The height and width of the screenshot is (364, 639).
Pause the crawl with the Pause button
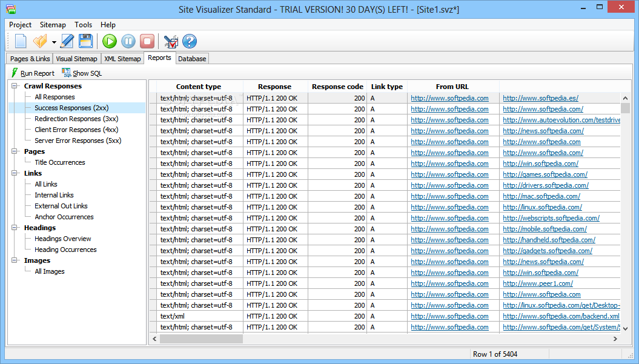(x=128, y=41)
